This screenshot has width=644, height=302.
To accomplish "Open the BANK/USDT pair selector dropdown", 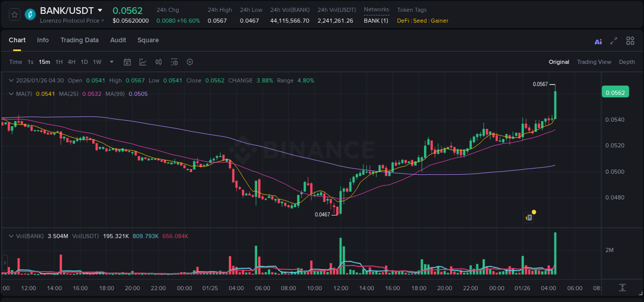I will pyautogui.click(x=100, y=10).
